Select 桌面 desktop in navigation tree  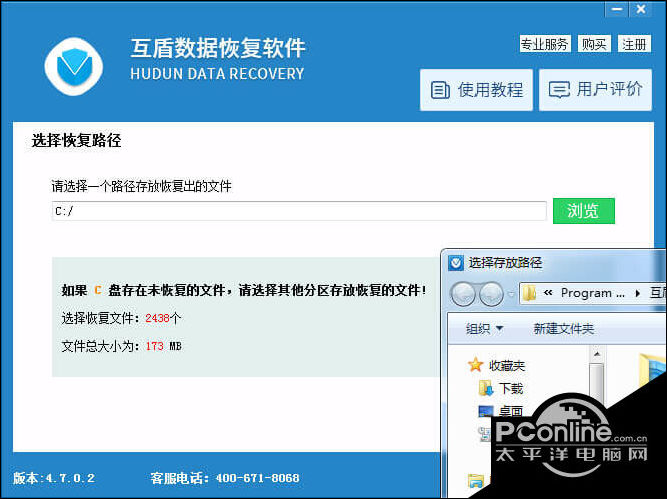click(500, 411)
